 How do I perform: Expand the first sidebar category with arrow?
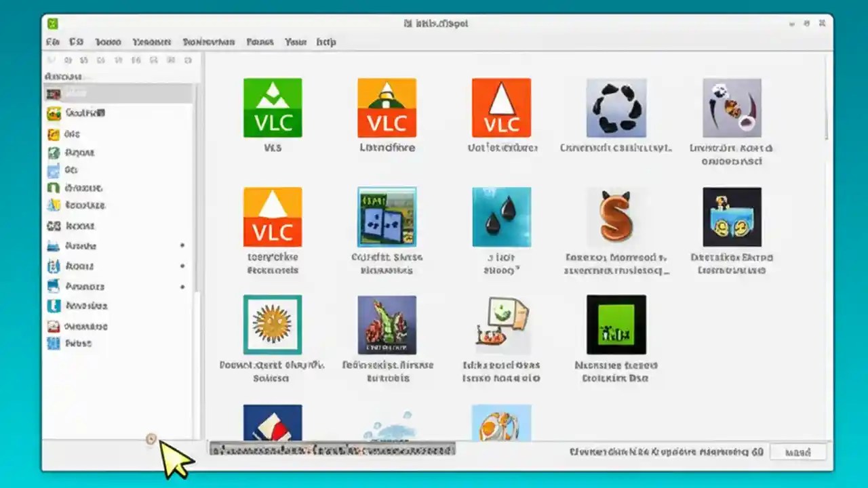pos(182,246)
